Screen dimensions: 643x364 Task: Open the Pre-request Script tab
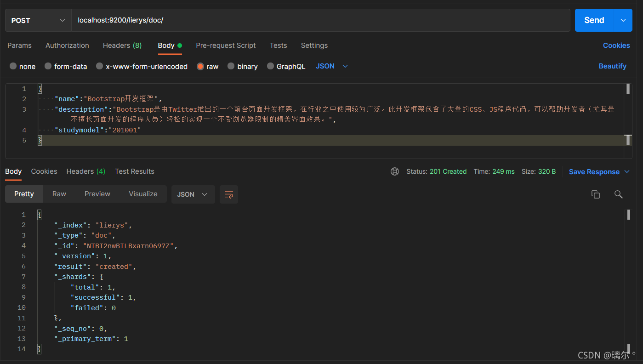[226, 45]
